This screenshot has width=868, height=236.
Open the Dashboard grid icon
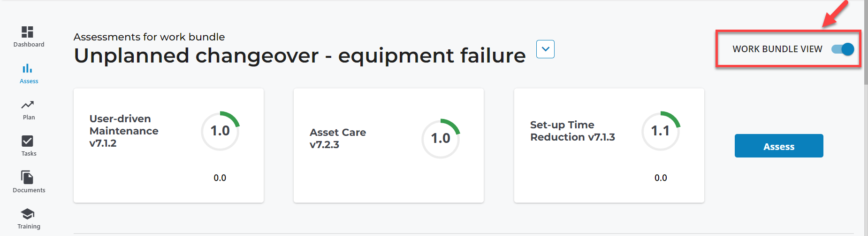point(27,31)
